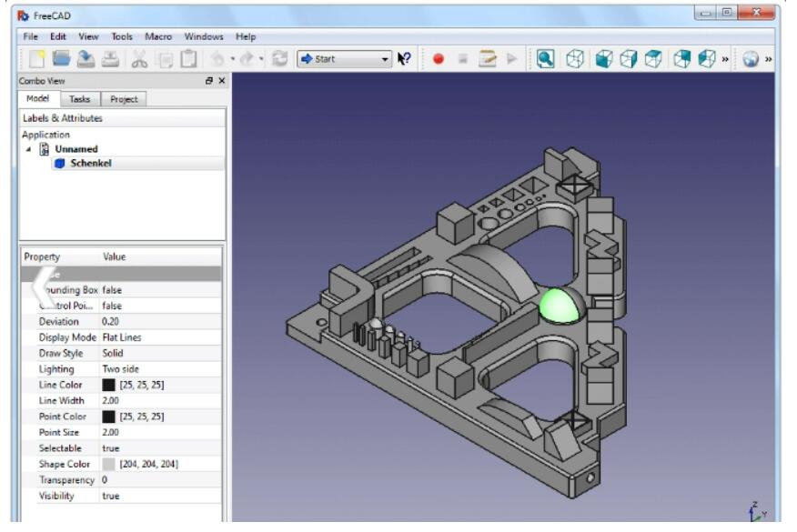Activate the What's This help cursor

406,57
